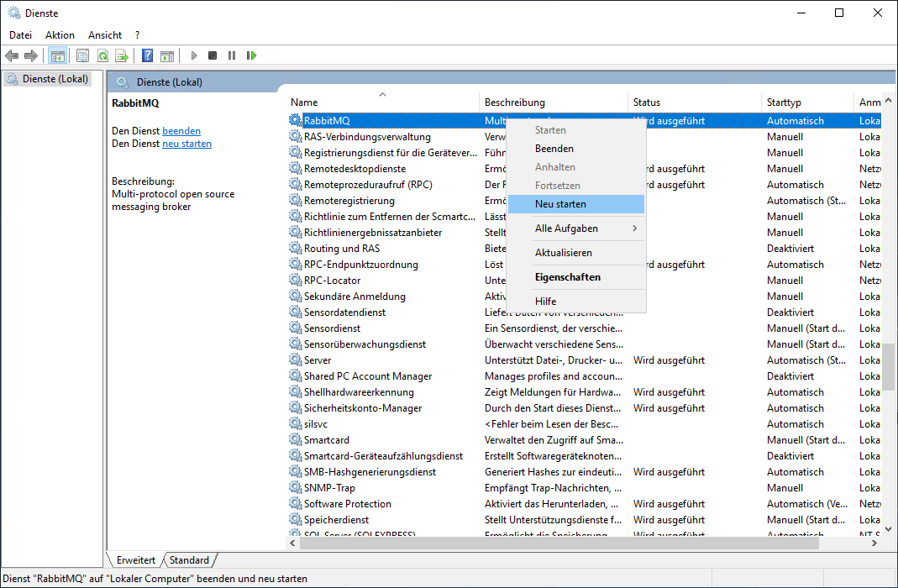The height and width of the screenshot is (588, 898).
Task: Click the gear icon of Smartcard service
Action: [295, 439]
